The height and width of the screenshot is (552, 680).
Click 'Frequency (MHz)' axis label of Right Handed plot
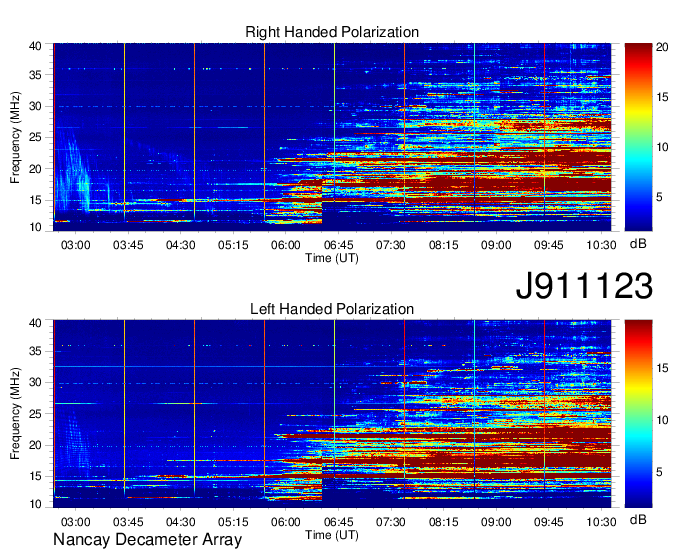(x=15, y=137)
